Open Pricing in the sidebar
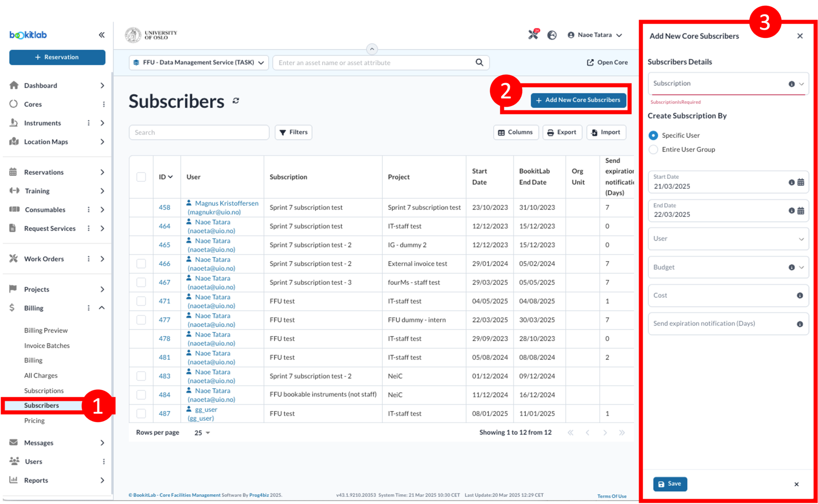Screen dimensions: 818x504 [34, 421]
